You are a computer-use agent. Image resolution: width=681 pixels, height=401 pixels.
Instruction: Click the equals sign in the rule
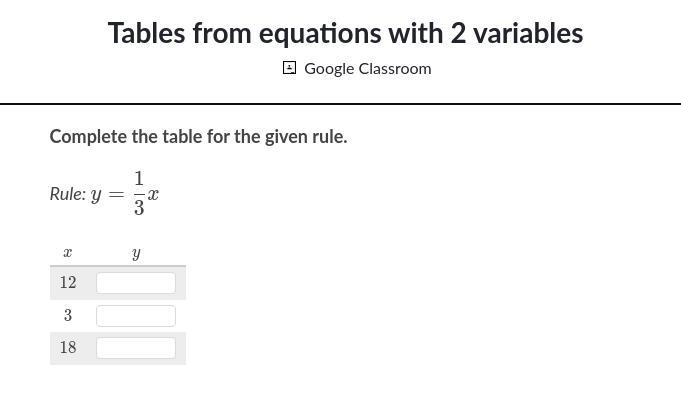click(x=116, y=194)
